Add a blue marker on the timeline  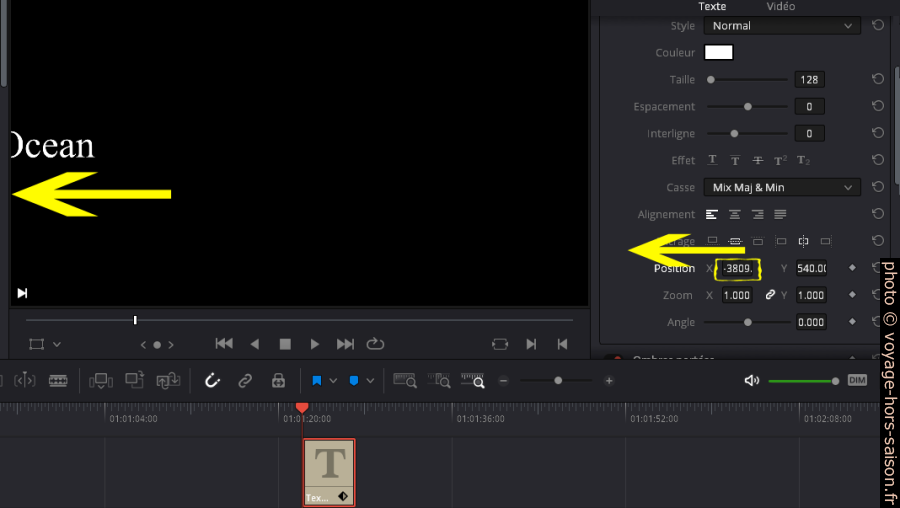pyautogui.click(x=354, y=381)
